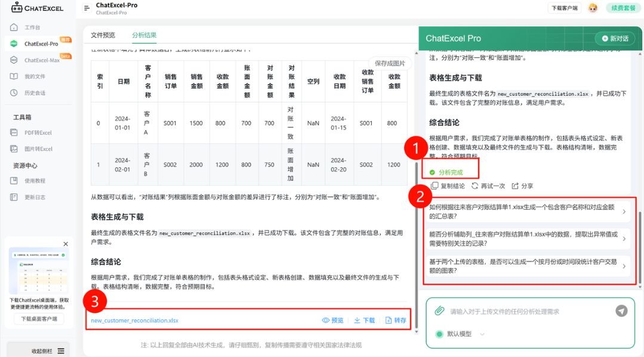The width and height of the screenshot is (644, 357).
Task: Click the 资源中心 section heading
Action: (25, 165)
